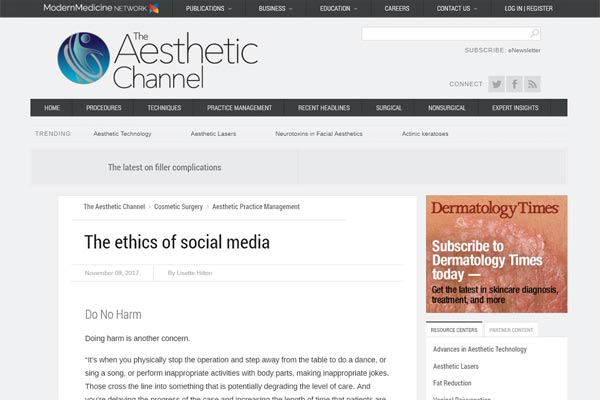
Task: Click the Cosmetic Surgery breadcrumb
Action: coord(178,207)
